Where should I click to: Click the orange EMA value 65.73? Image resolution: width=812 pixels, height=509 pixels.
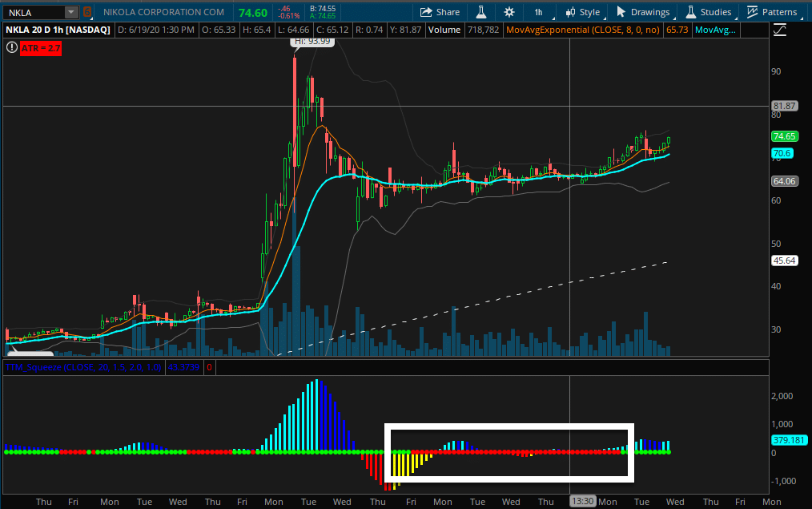click(677, 30)
